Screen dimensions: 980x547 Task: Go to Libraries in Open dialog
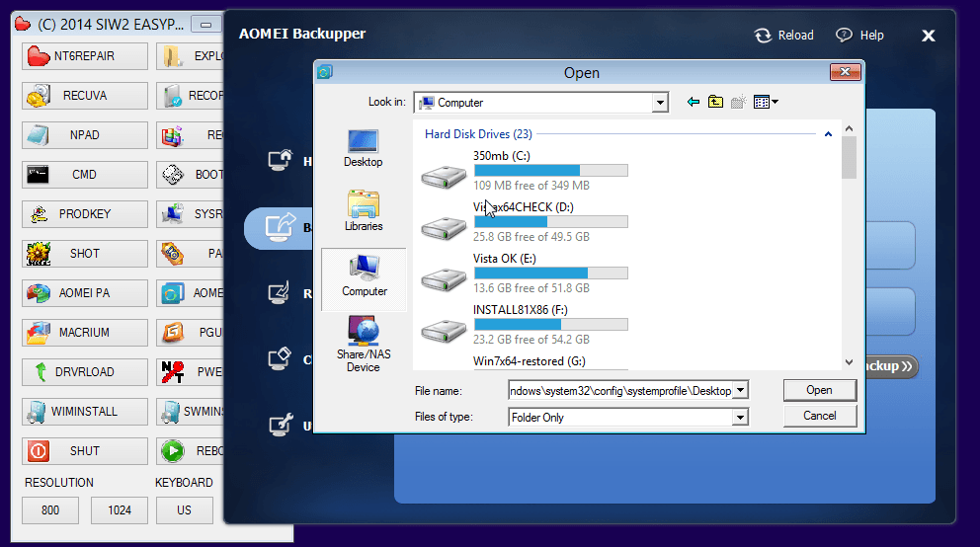tap(364, 210)
